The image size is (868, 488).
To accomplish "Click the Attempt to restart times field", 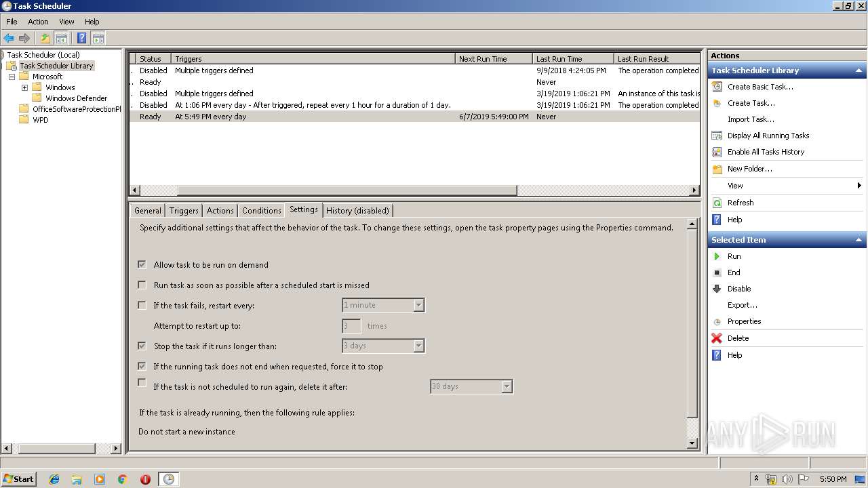I will click(351, 326).
